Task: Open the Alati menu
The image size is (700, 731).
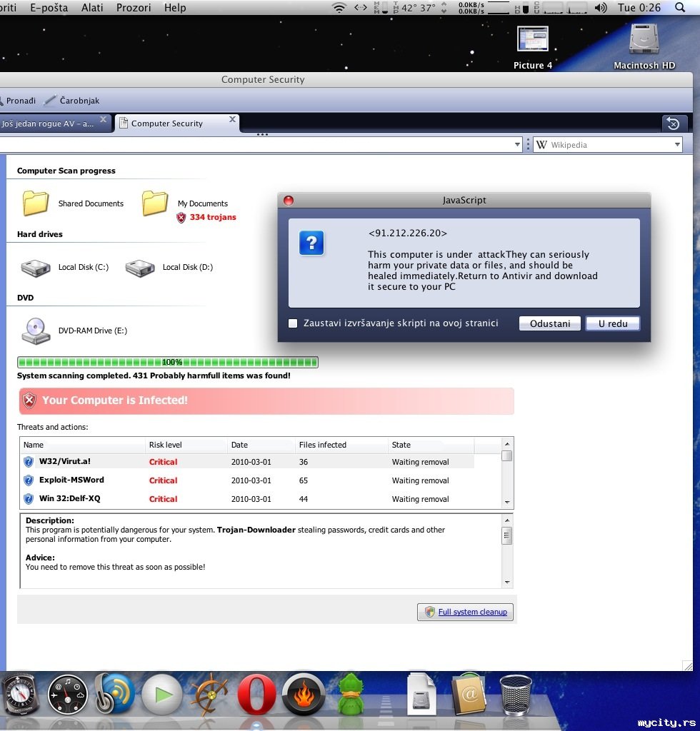Action: point(92,7)
